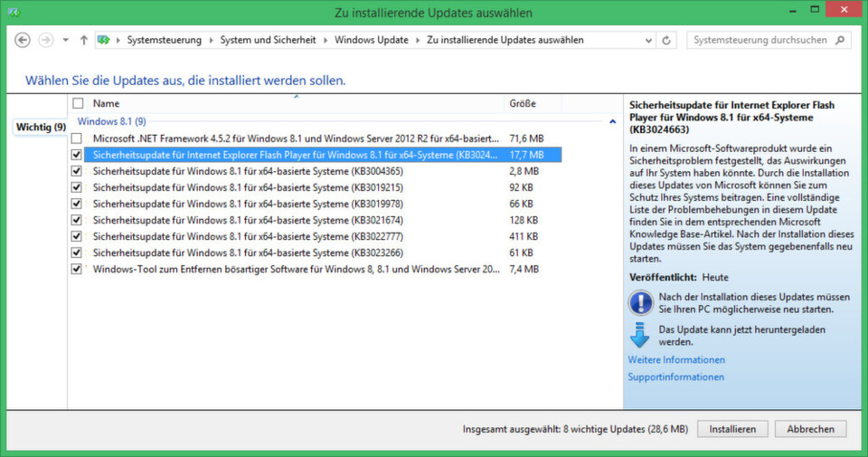This screenshot has height=457, width=868.
Task: Select the KB3019978 update row text
Action: 248,204
